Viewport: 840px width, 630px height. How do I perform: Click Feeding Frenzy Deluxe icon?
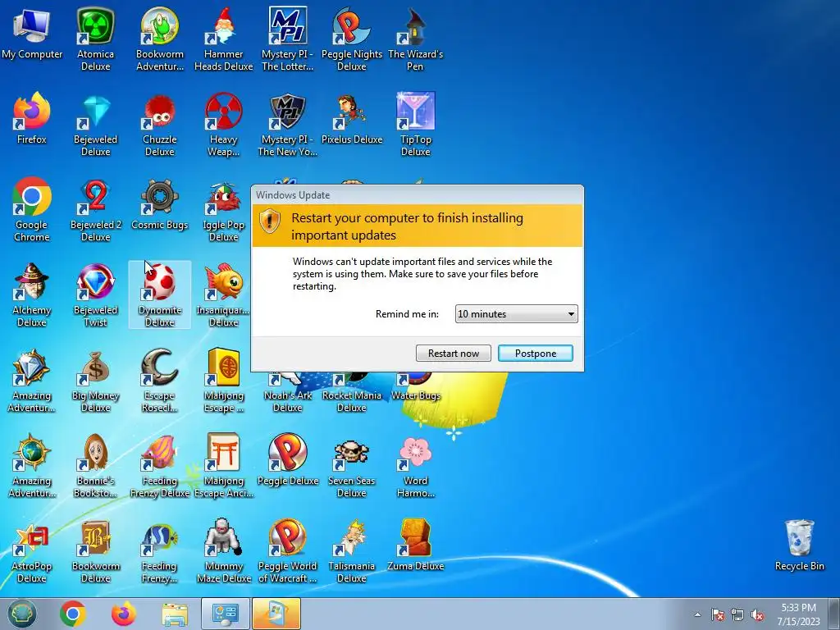point(160,466)
